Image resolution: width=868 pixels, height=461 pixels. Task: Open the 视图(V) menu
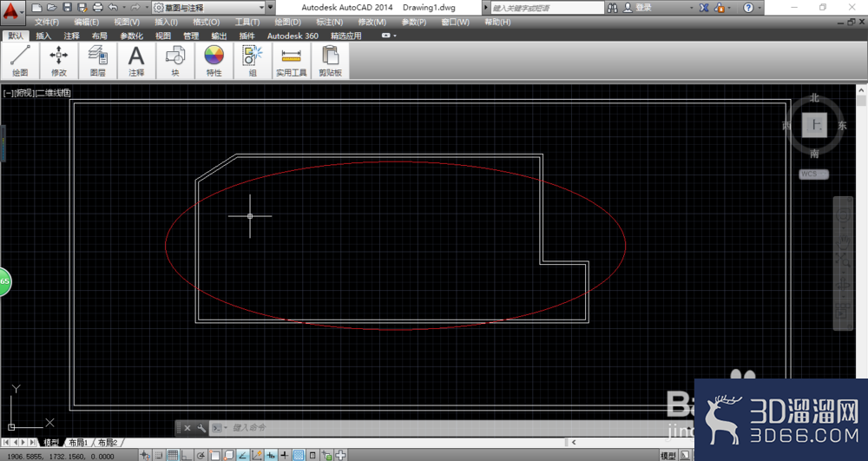pos(127,22)
